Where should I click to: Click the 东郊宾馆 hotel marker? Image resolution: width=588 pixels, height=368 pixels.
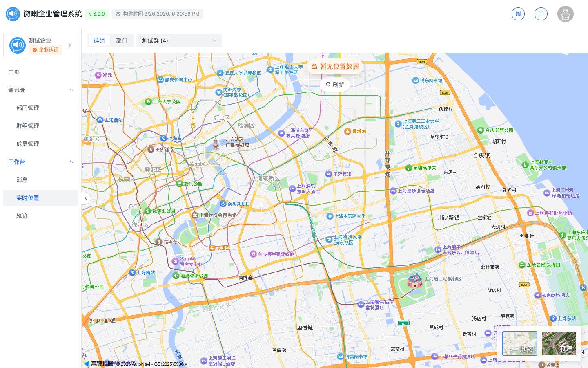pyautogui.click(x=328, y=174)
